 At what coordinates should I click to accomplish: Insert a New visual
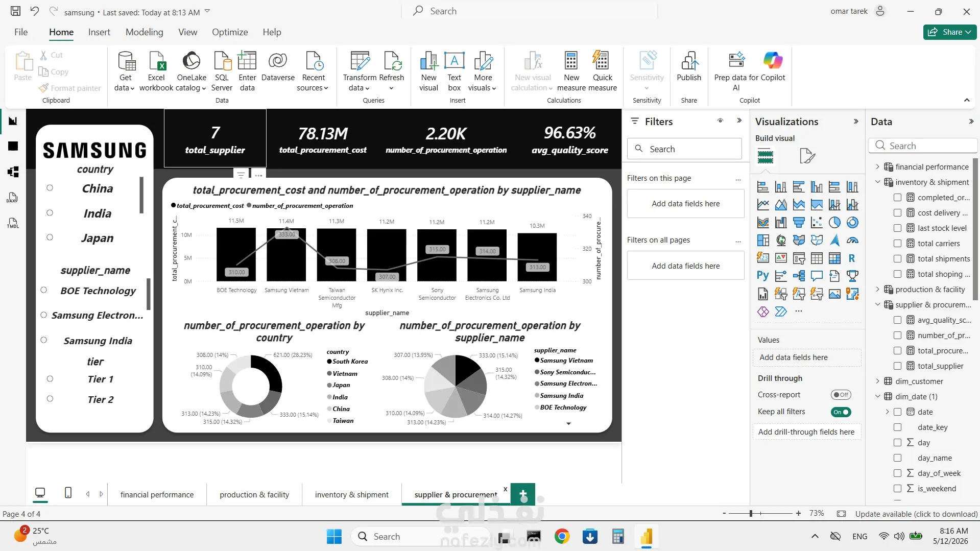click(x=428, y=71)
